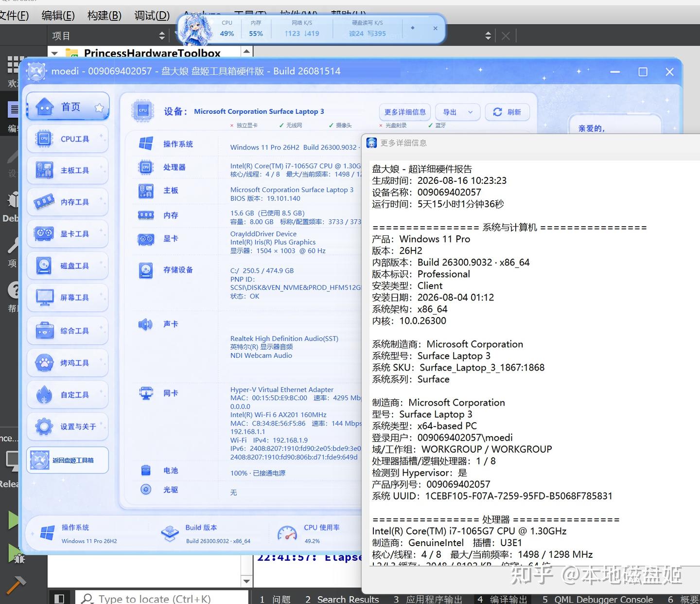Click the 声卡 speaker icon
The image size is (700, 604).
(x=146, y=324)
